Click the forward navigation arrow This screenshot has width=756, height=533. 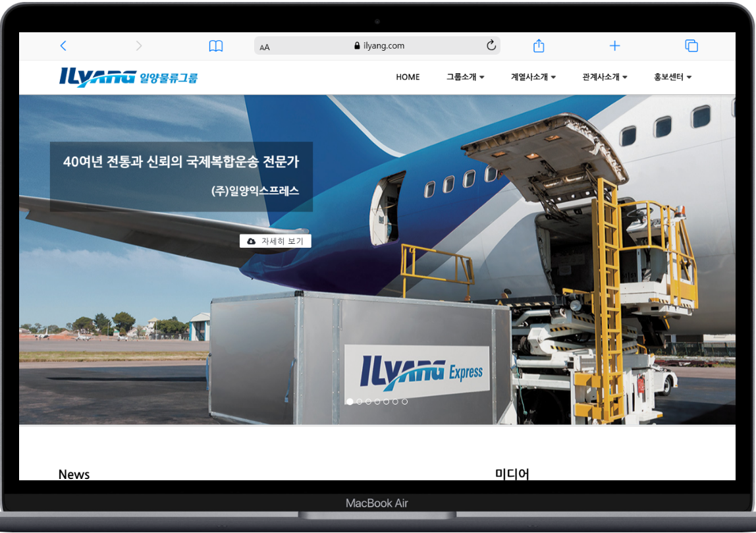[138, 45]
